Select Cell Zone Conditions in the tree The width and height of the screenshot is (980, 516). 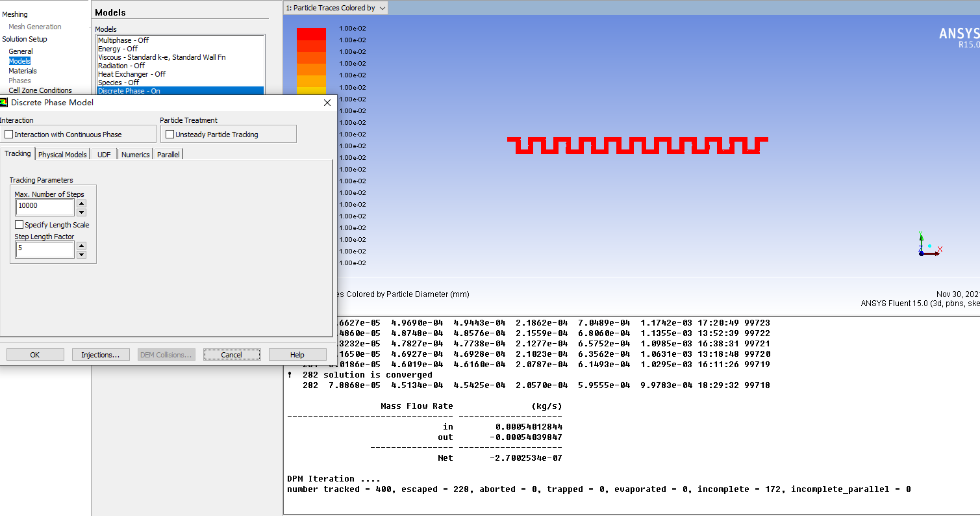coord(40,90)
